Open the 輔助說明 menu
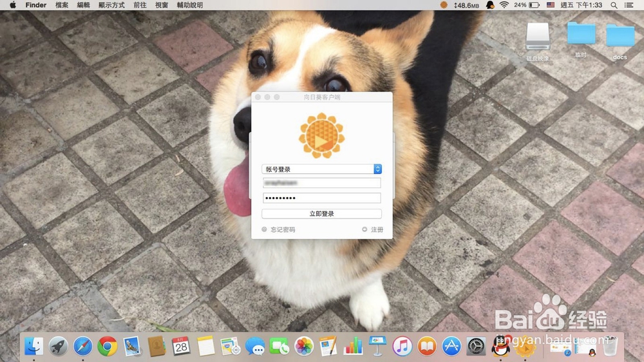The width and height of the screenshot is (644, 362). [190, 5]
